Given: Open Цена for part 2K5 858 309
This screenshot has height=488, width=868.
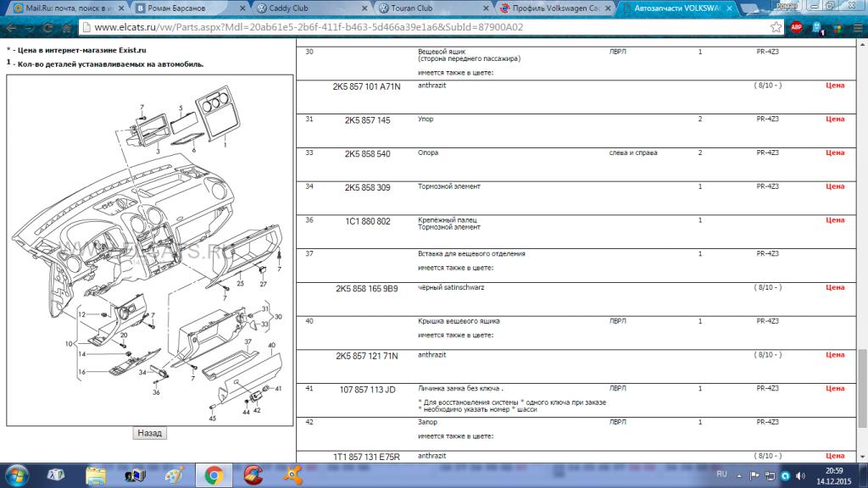Looking at the screenshot, I should tap(835, 187).
